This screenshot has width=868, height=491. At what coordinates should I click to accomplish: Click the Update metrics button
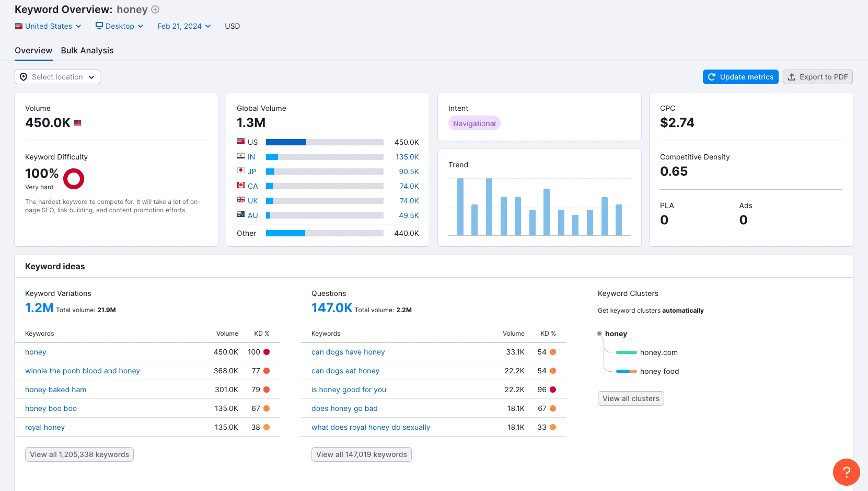[x=740, y=77]
